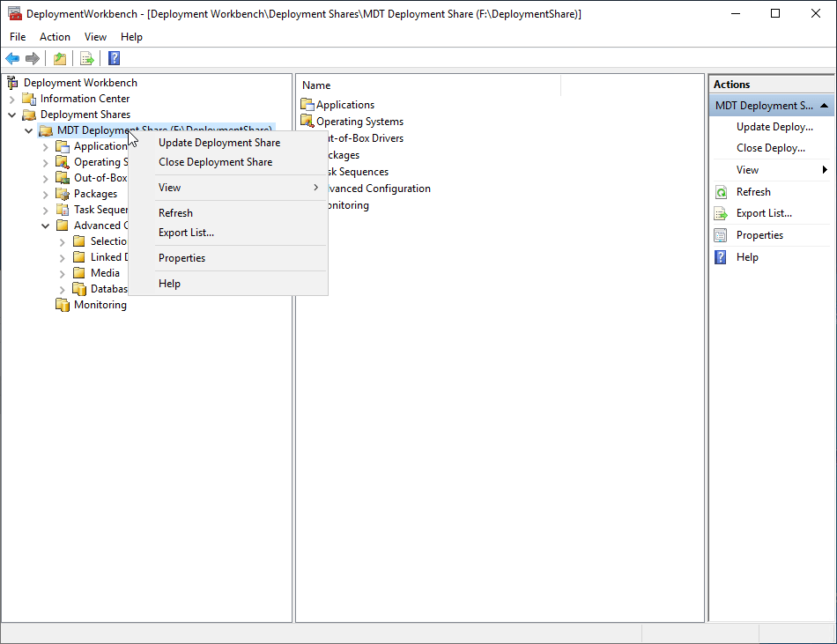Collapse the MDT Deployment section header in Actions pane

pyautogui.click(x=824, y=106)
